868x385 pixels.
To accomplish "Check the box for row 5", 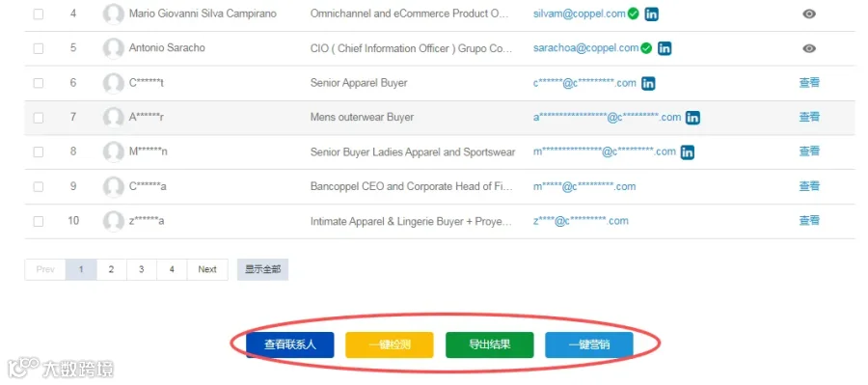I will coord(39,48).
